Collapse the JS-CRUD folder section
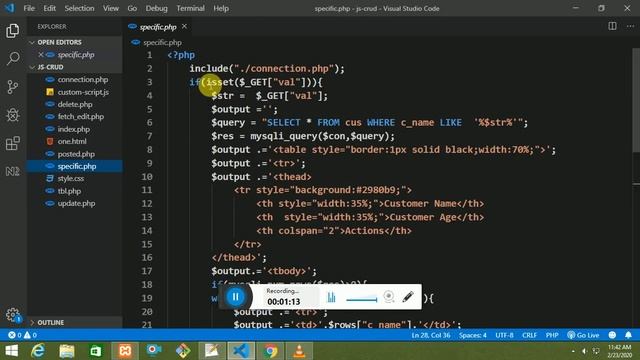The height and width of the screenshot is (360, 640). [x=75, y=67]
